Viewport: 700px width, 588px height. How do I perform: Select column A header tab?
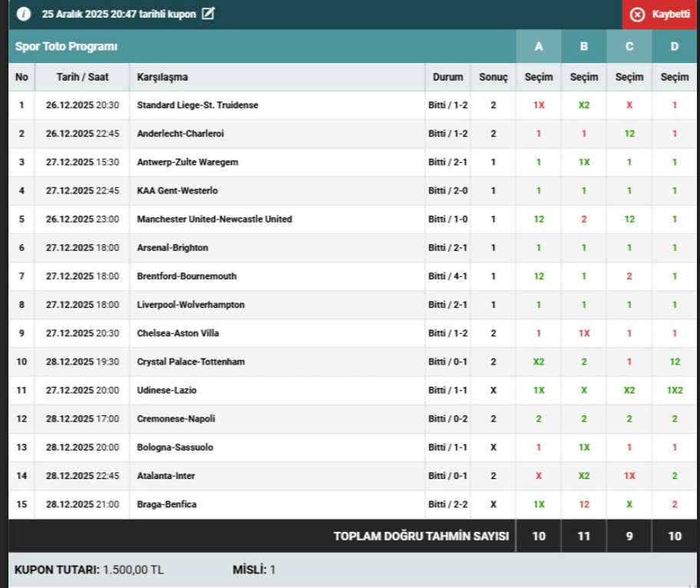pos(538,47)
